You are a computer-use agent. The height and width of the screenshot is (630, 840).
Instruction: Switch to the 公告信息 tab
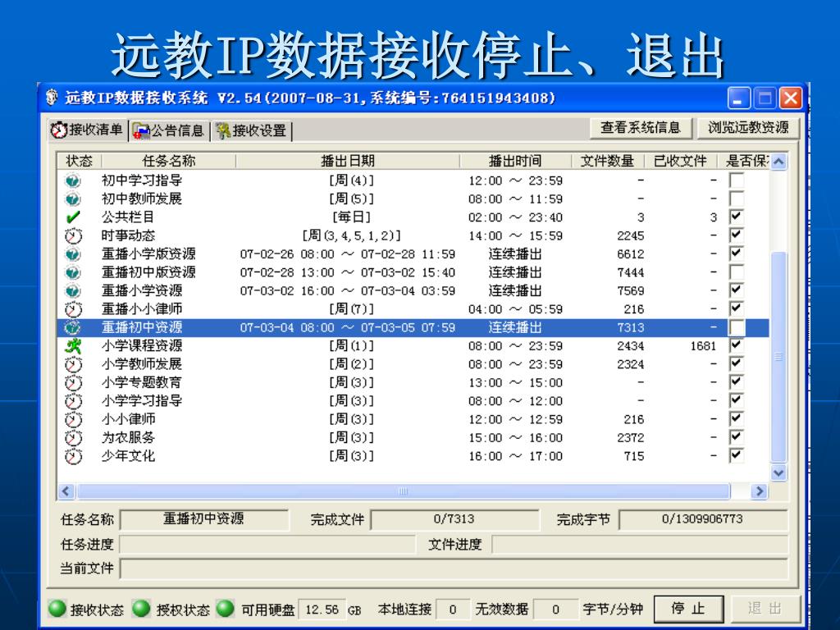pyautogui.click(x=169, y=130)
